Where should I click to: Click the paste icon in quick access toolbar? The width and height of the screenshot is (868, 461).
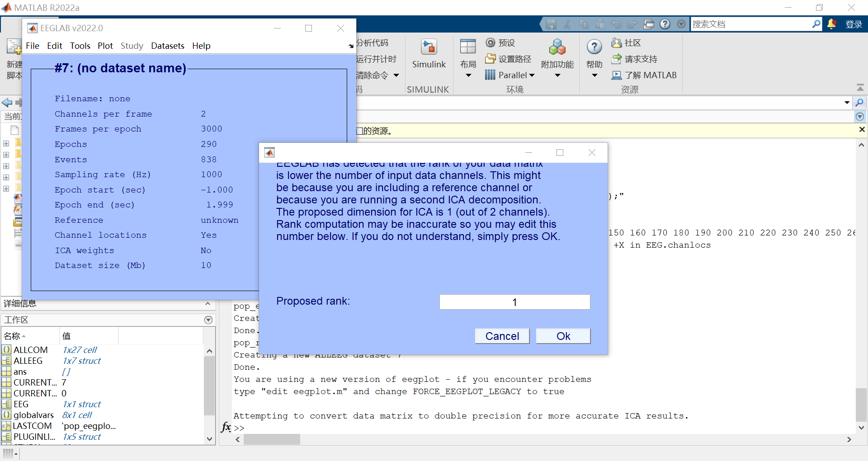point(600,24)
